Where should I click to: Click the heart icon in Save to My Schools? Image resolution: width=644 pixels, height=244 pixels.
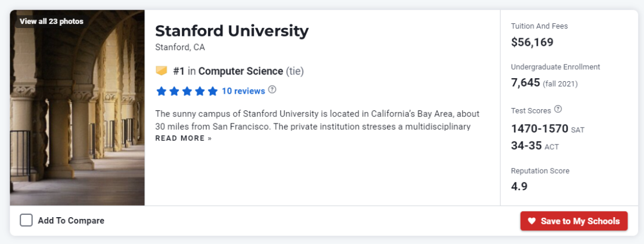[532, 221]
